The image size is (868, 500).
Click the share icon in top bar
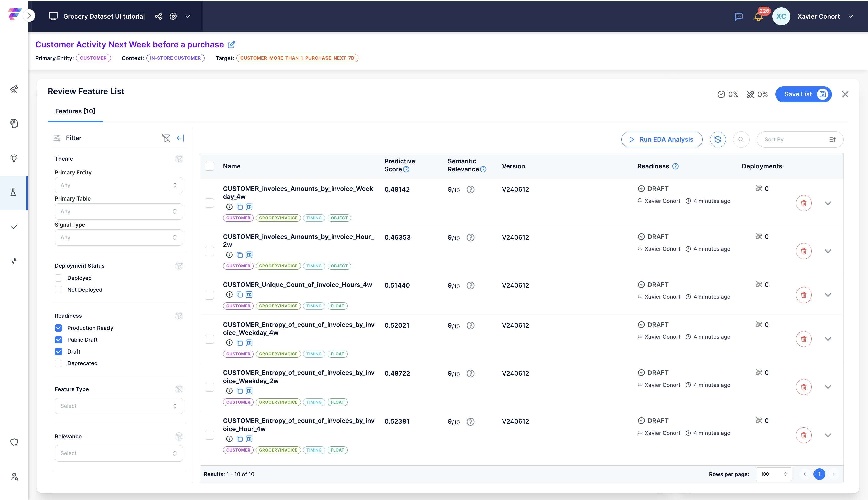(158, 17)
